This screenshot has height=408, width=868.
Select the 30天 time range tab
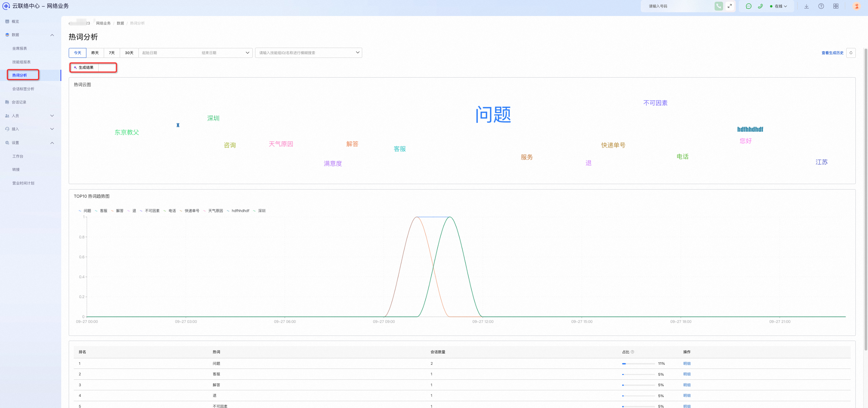coord(129,53)
